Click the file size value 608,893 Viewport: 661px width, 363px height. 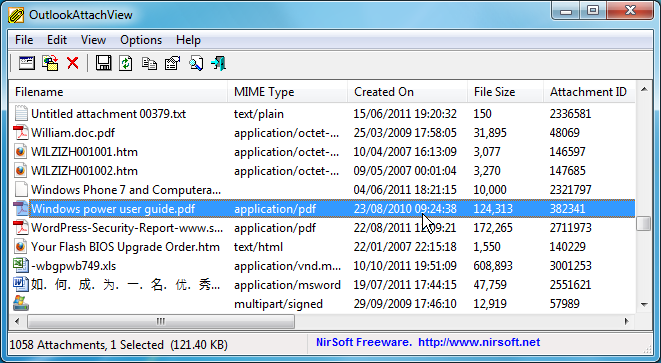[493, 266]
